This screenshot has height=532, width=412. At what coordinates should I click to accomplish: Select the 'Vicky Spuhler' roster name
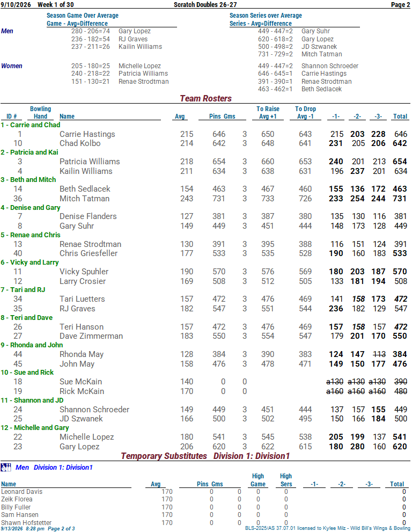click(84, 272)
